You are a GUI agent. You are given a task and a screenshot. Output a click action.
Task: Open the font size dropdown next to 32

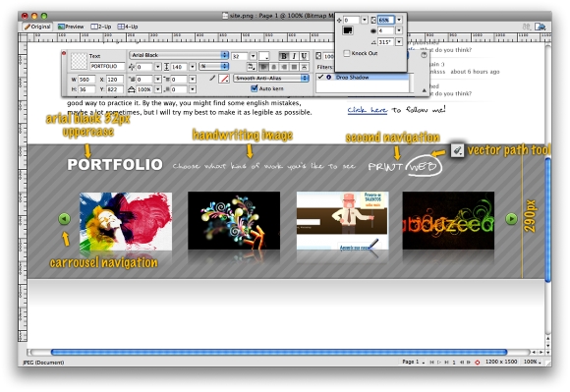click(253, 56)
